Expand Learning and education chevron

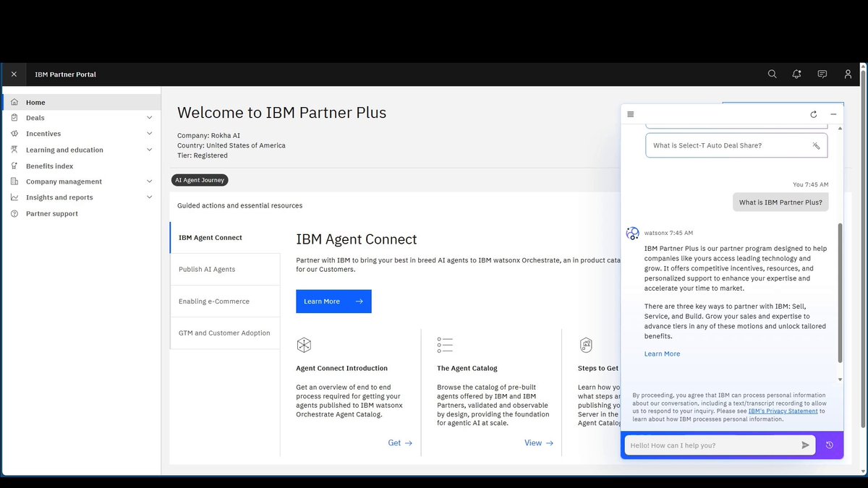150,150
